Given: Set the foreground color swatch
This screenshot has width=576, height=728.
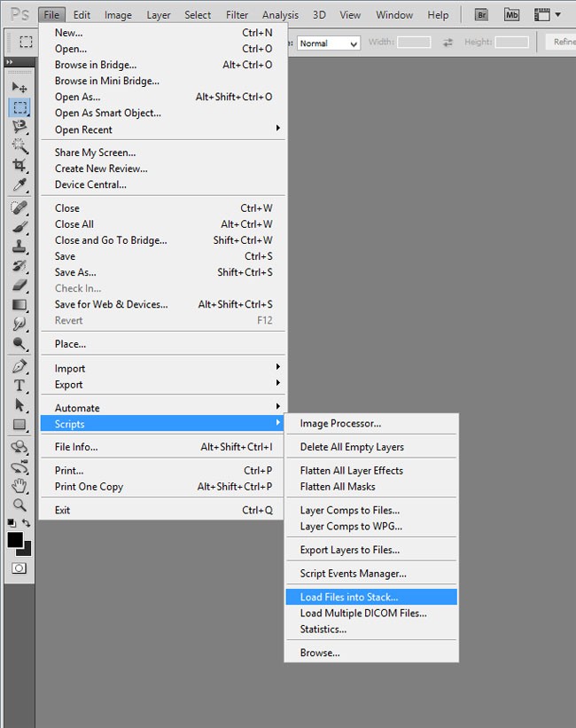Looking at the screenshot, I should (x=15, y=539).
